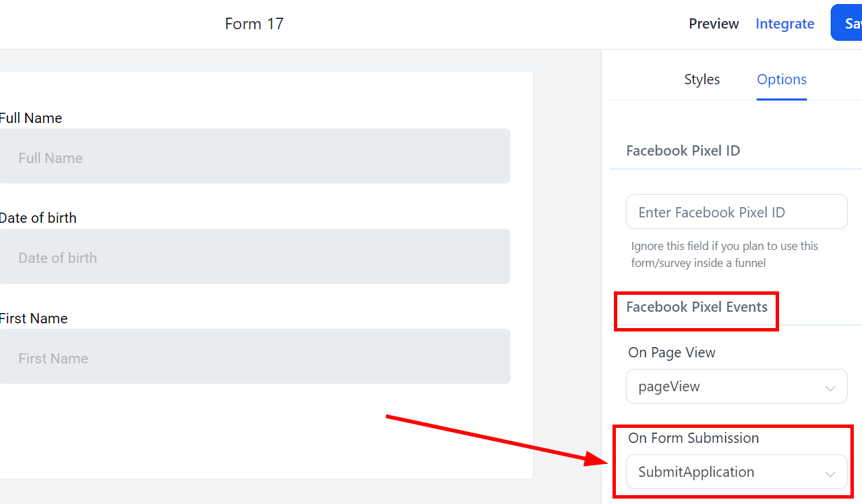Click the blue Save button
862x504 pixels.
(x=848, y=24)
